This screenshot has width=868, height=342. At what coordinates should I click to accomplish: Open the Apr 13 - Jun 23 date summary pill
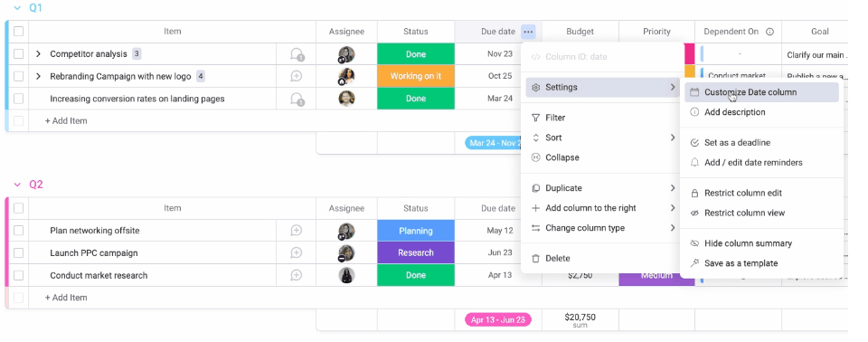pos(498,319)
